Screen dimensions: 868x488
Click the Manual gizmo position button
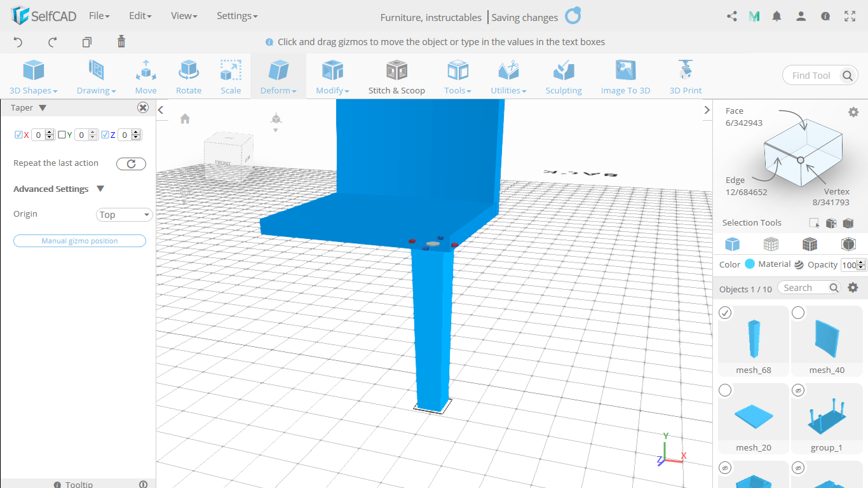(x=79, y=241)
